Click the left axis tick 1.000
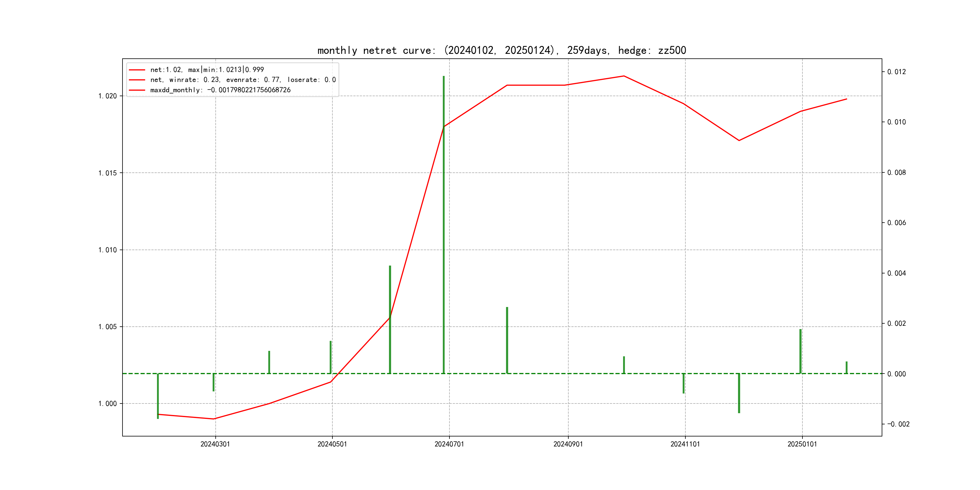 coord(108,403)
